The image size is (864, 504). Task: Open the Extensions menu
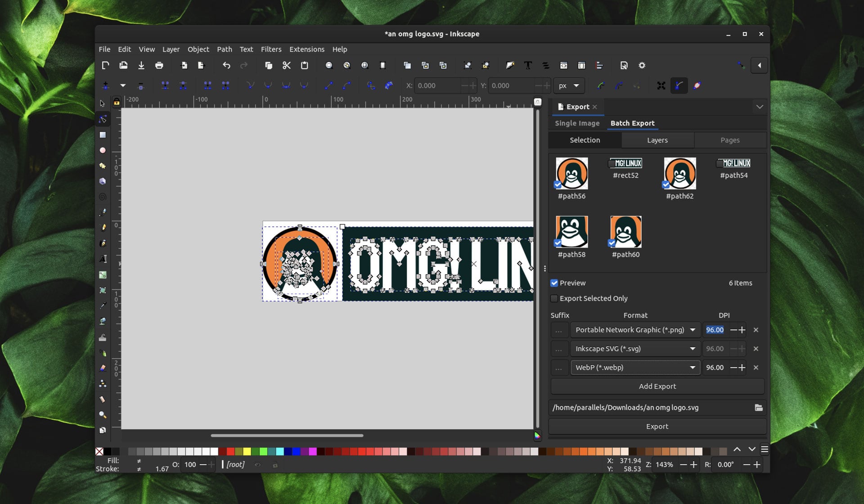[307, 49]
